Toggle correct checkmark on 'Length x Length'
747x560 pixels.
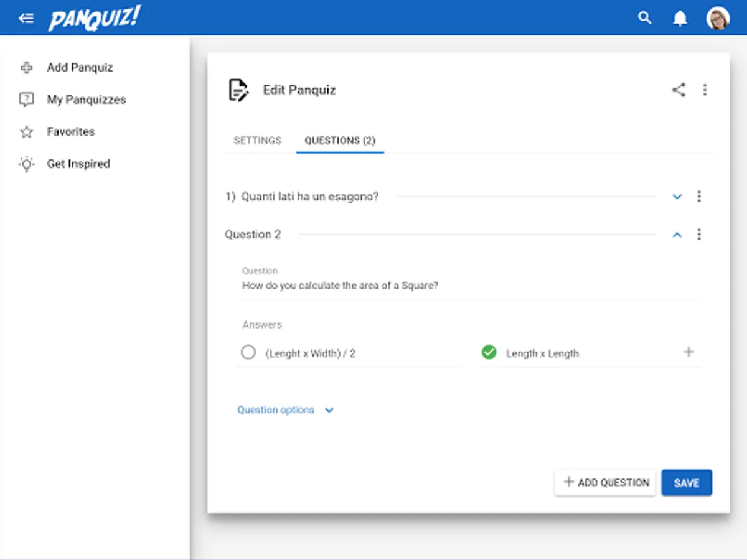pyautogui.click(x=489, y=353)
